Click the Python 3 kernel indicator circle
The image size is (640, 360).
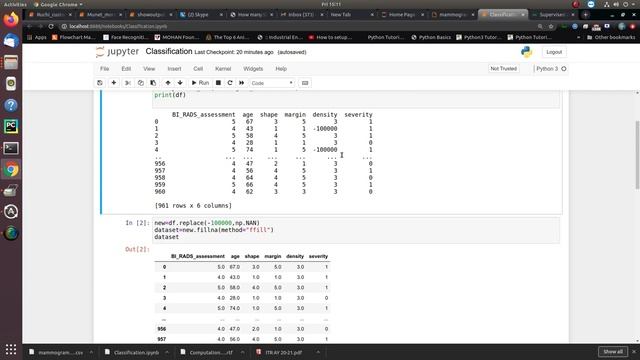click(x=564, y=69)
